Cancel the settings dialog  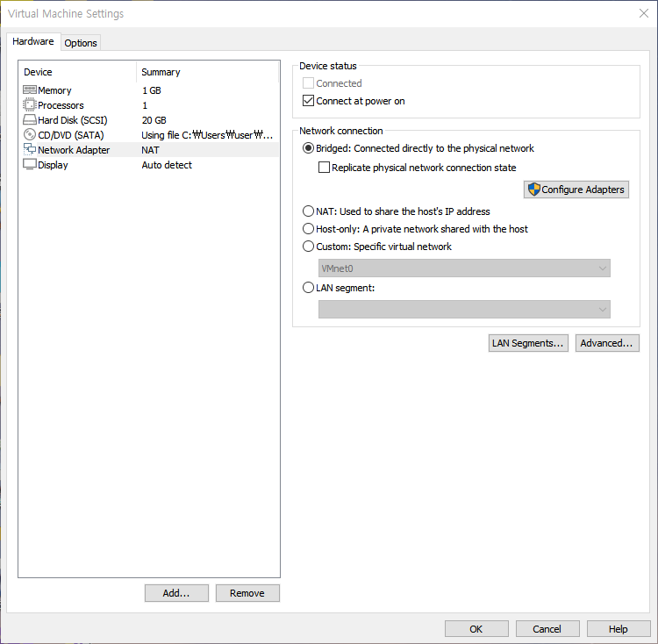[x=547, y=629]
